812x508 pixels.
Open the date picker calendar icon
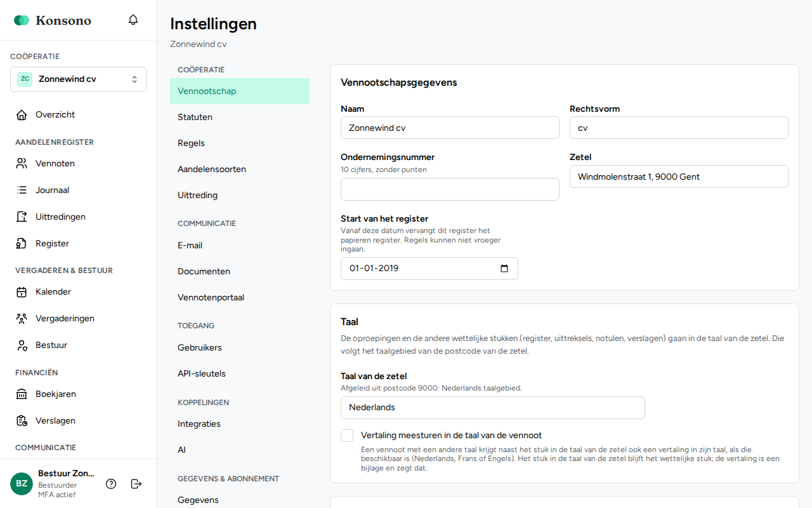[x=504, y=269]
